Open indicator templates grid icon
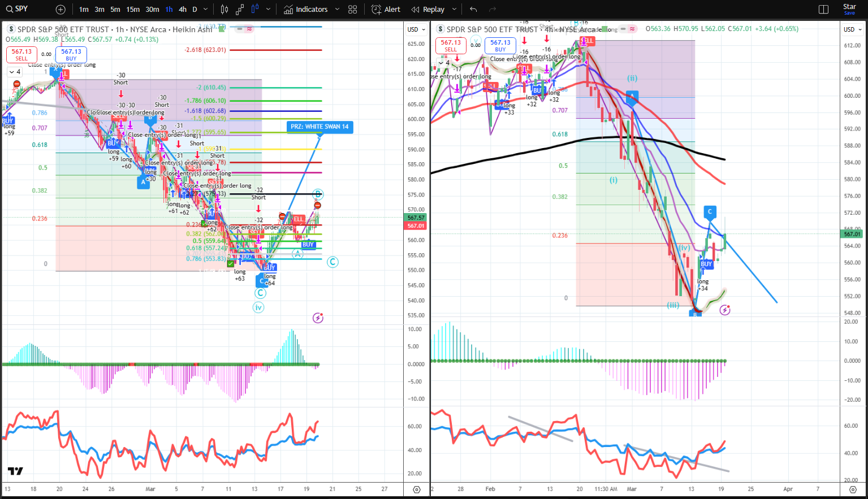 click(x=353, y=10)
